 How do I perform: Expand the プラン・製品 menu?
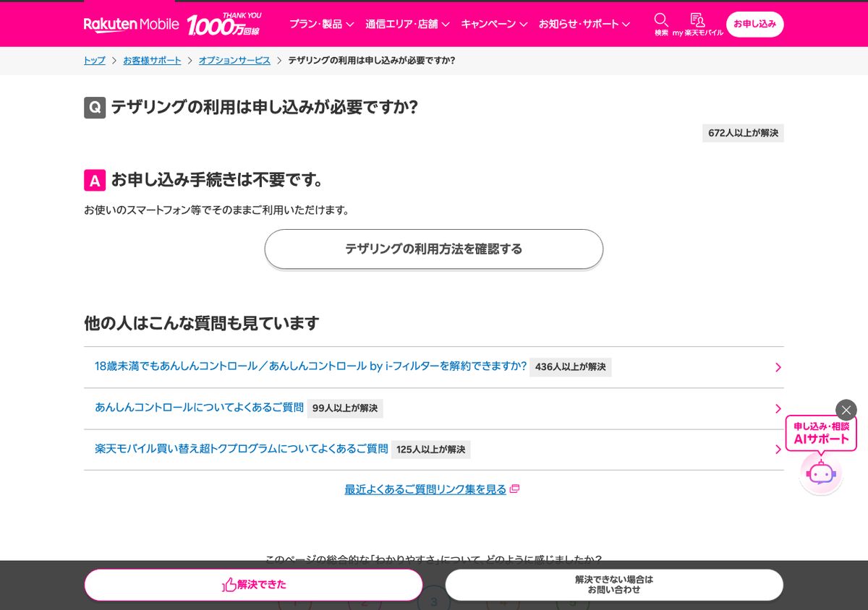pyautogui.click(x=321, y=24)
